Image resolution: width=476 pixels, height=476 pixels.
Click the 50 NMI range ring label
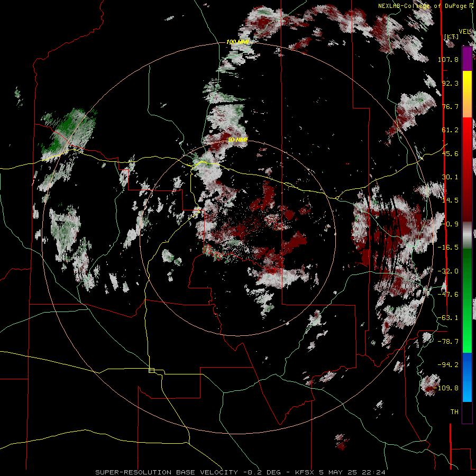[237, 140]
